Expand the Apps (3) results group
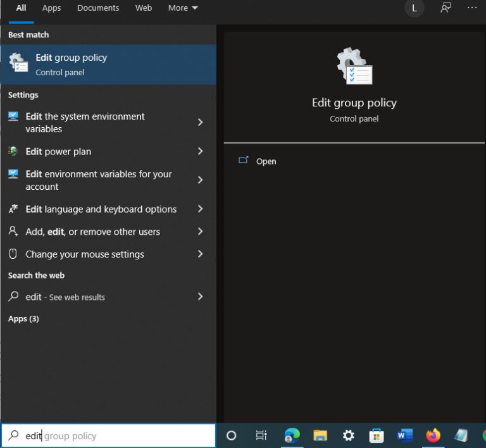The height and width of the screenshot is (448, 486). 23,319
